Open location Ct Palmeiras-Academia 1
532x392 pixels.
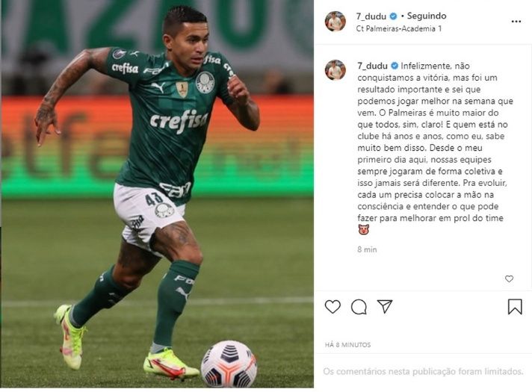click(399, 28)
